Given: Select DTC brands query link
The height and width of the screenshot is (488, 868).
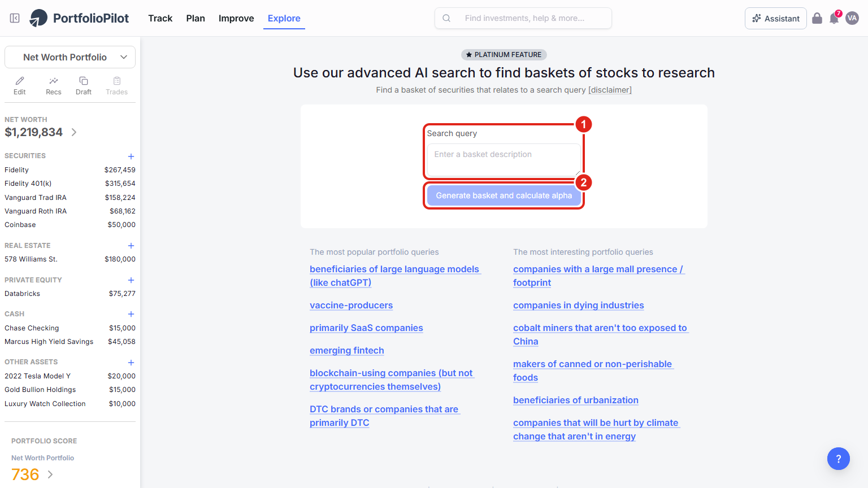Looking at the screenshot, I should [384, 416].
